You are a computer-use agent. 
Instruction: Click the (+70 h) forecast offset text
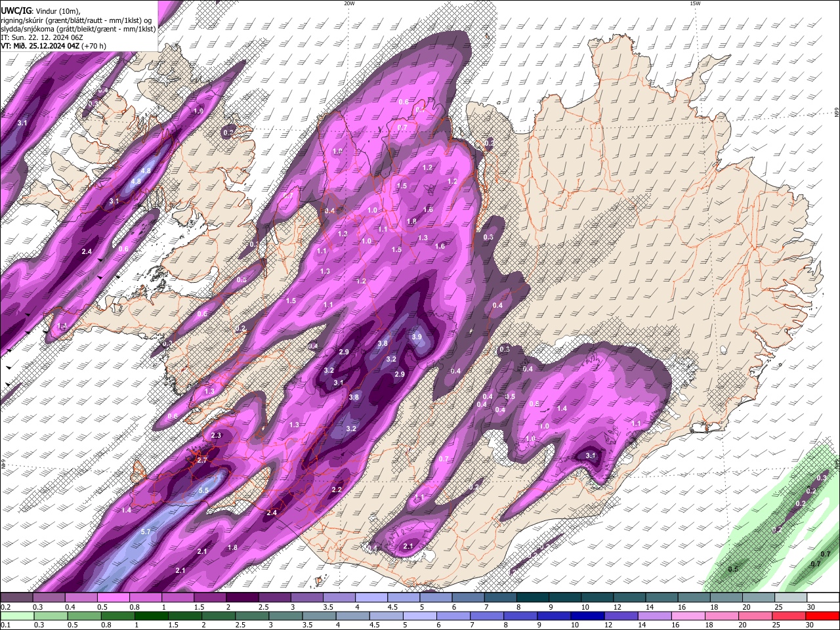tap(94, 46)
